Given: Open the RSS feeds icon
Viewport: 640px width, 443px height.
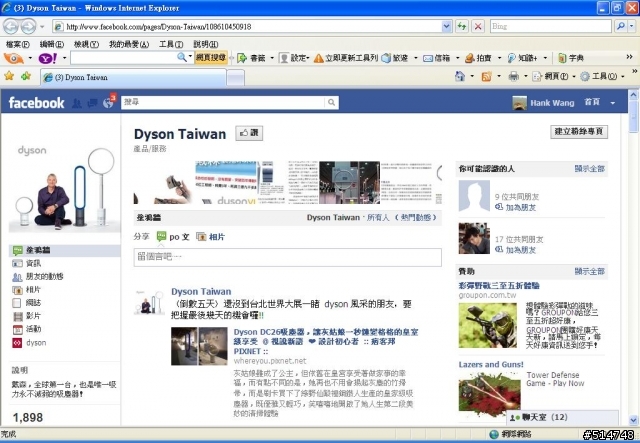Looking at the screenshot, I should [486, 76].
